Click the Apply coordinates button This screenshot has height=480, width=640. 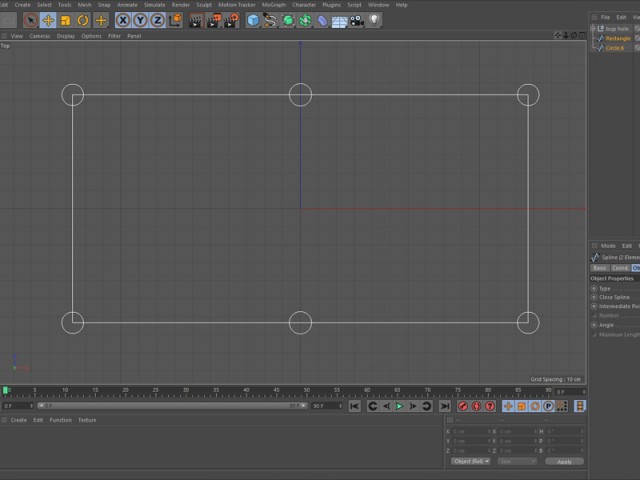tap(564, 462)
